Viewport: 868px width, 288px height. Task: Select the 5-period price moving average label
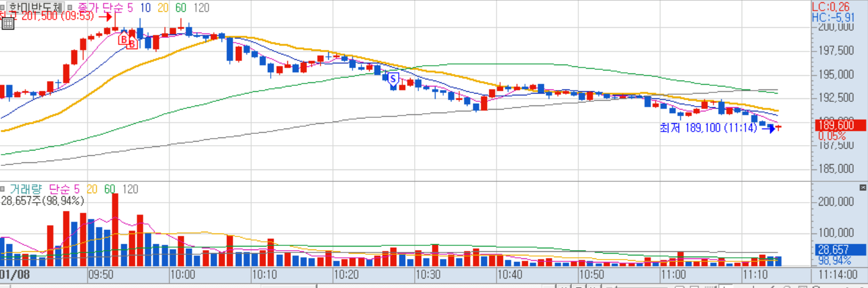pyautogui.click(x=130, y=7)
